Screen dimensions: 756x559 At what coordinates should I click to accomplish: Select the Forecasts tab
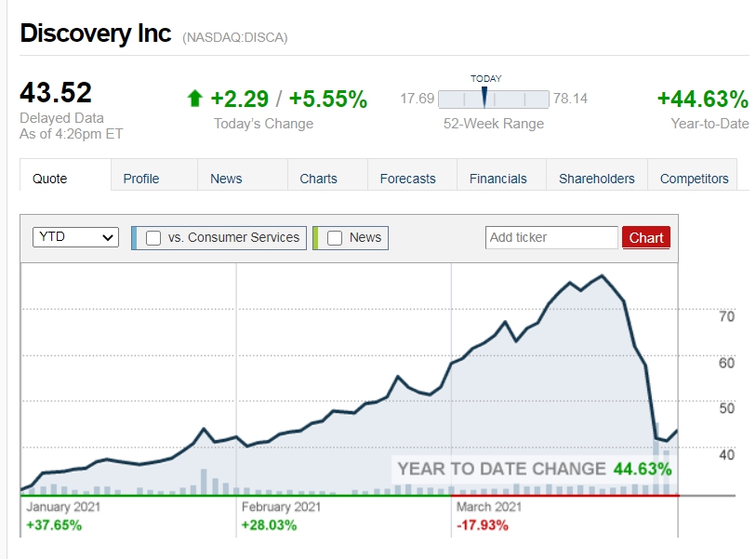click(408, 179)
